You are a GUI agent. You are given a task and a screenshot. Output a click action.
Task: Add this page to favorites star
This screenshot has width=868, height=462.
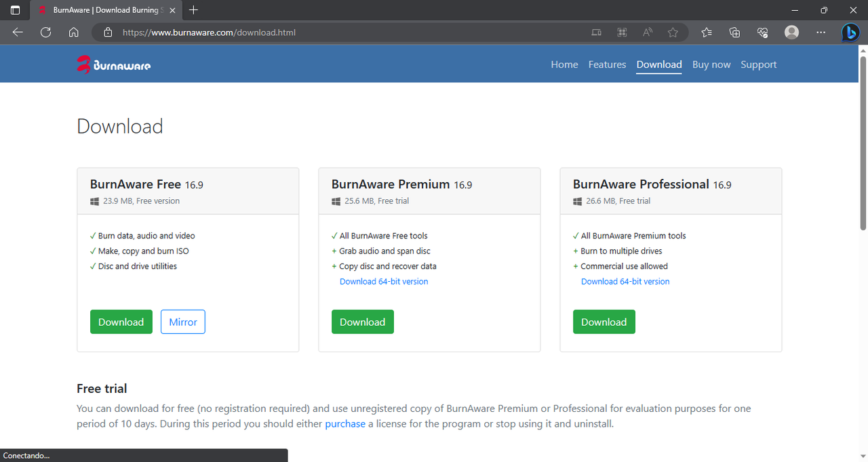(673, 32)
